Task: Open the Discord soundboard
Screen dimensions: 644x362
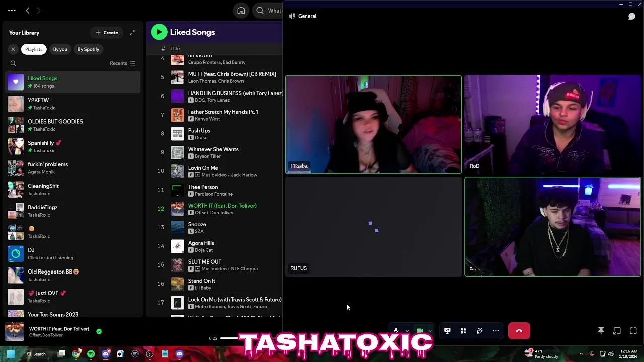Action: (479, 331)
